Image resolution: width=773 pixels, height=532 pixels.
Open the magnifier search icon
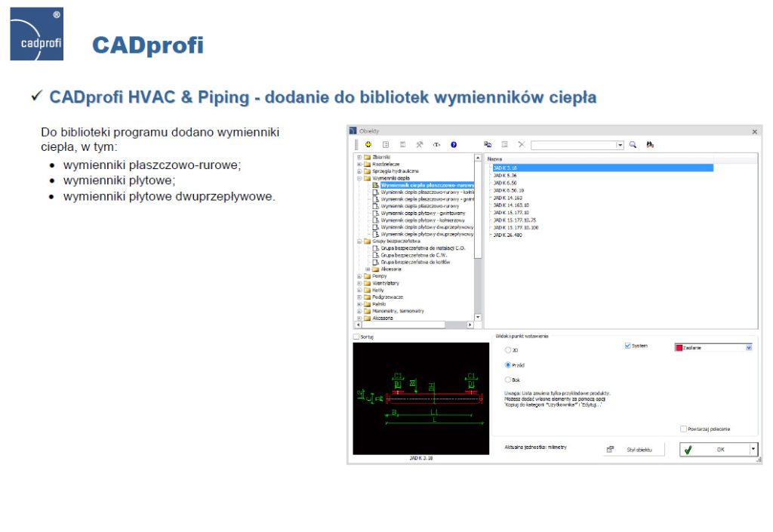point(632,143)
